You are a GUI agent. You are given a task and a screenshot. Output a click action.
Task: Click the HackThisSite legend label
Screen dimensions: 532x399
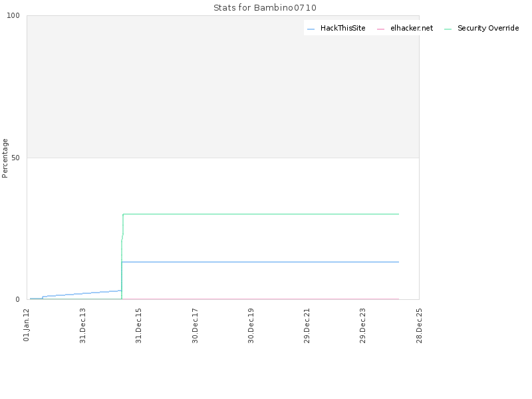pyautogui.click(x=342, y=28)
